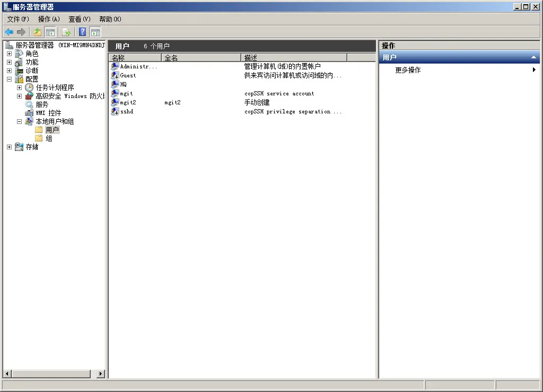Toggle the show/hide action pane icon
The image size is (543, 392).
click(95, 32)
